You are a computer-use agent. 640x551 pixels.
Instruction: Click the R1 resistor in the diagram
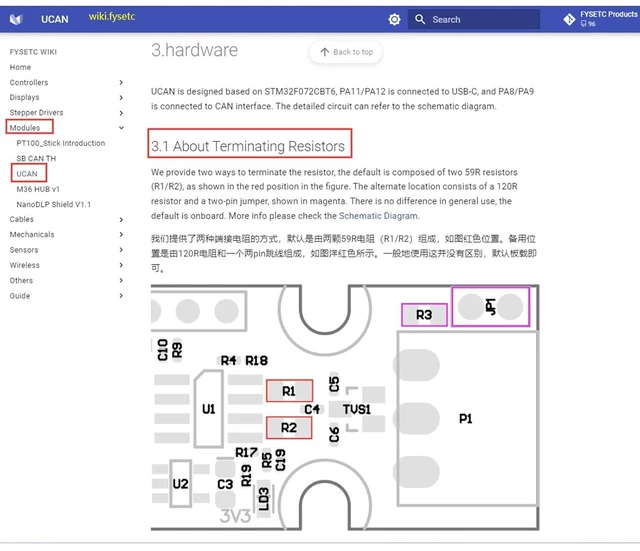289,391
